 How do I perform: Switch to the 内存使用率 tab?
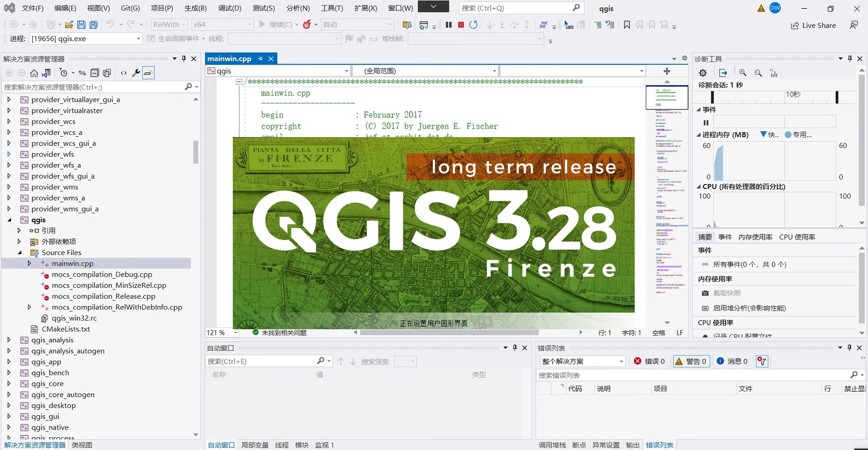tap(755, 237)
